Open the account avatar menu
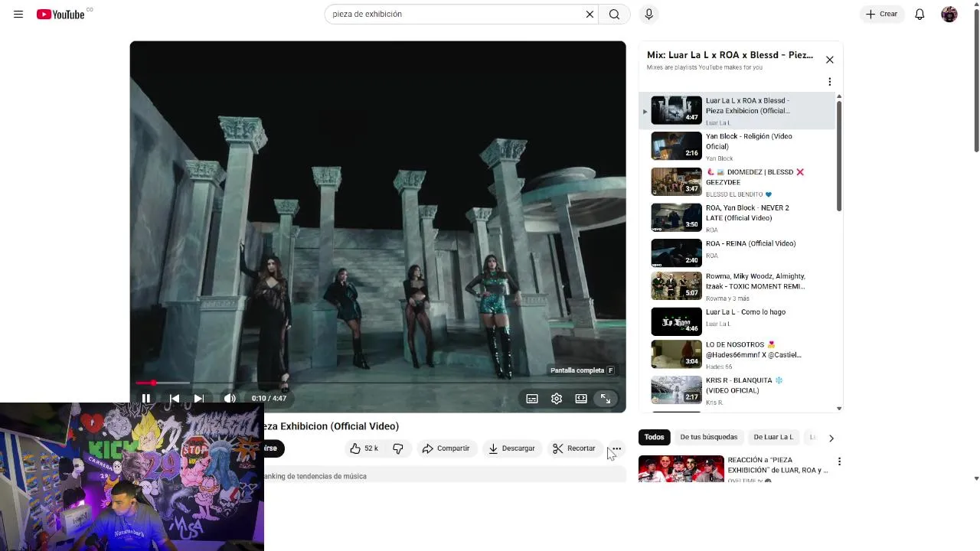This screenshot has width=980, height=551. point(949,15)
